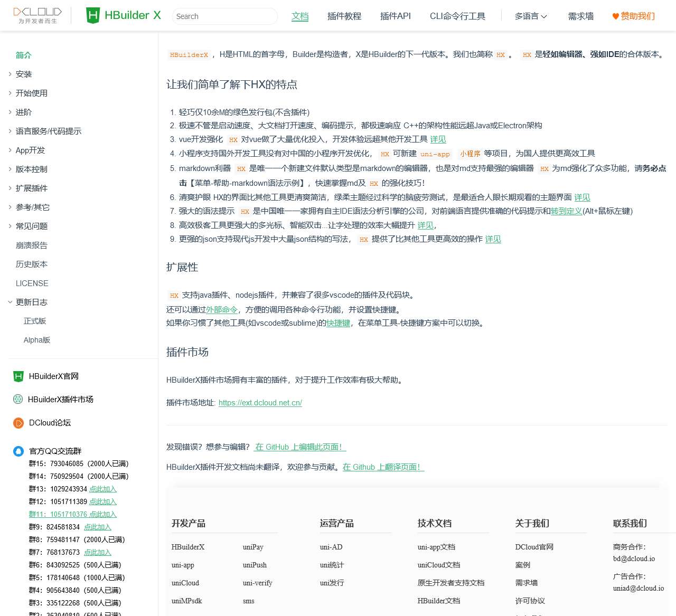This screenshot has width=676, height=616.
Task: Select 简介 in the sidebar
Action: 24,55
